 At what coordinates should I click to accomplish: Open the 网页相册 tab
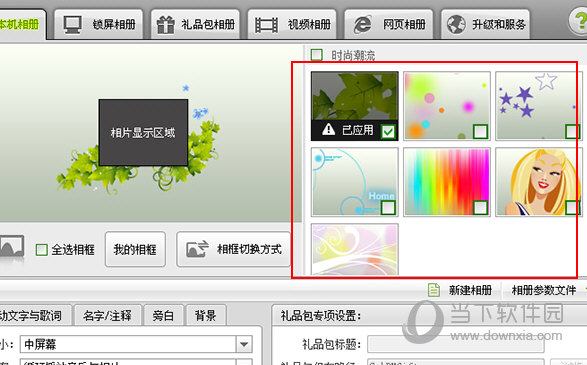pos(389,25)
